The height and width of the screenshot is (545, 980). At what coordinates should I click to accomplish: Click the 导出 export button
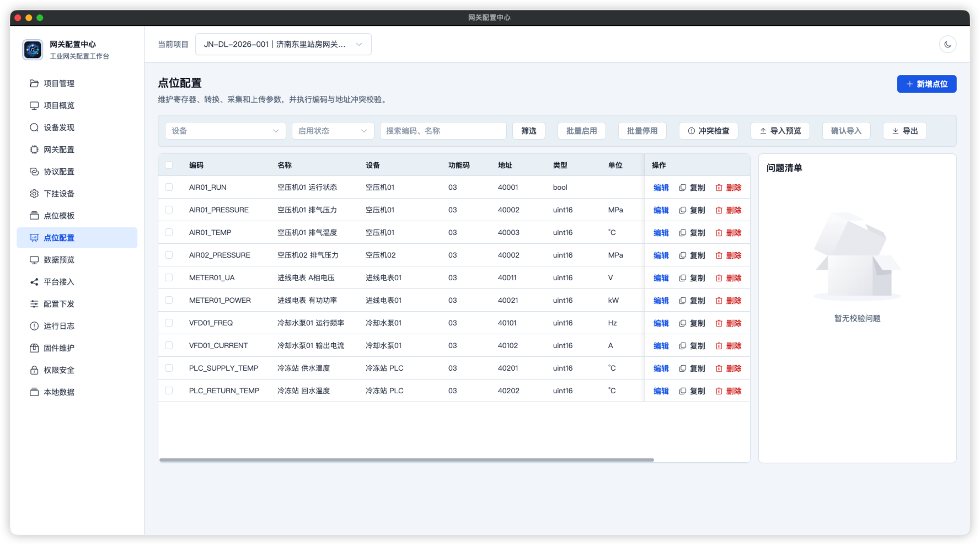(x=904, y=131)
